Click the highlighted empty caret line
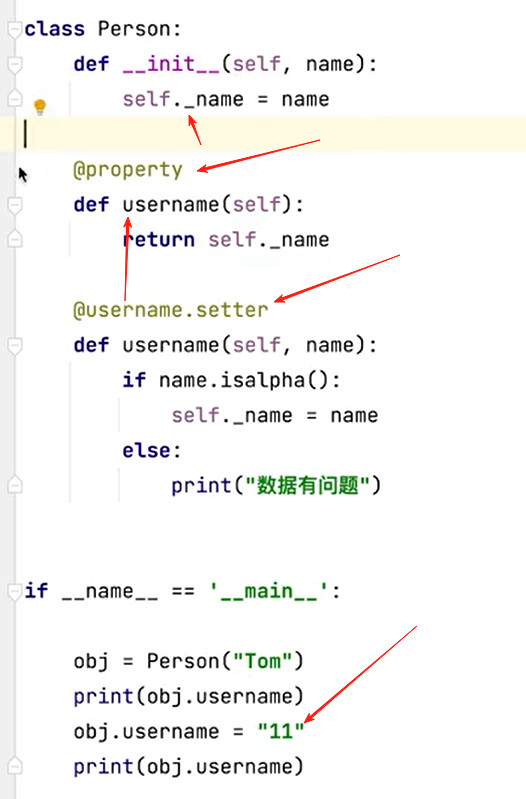Image resolution: width=526 pixels, height=799 pixels. 263,135
